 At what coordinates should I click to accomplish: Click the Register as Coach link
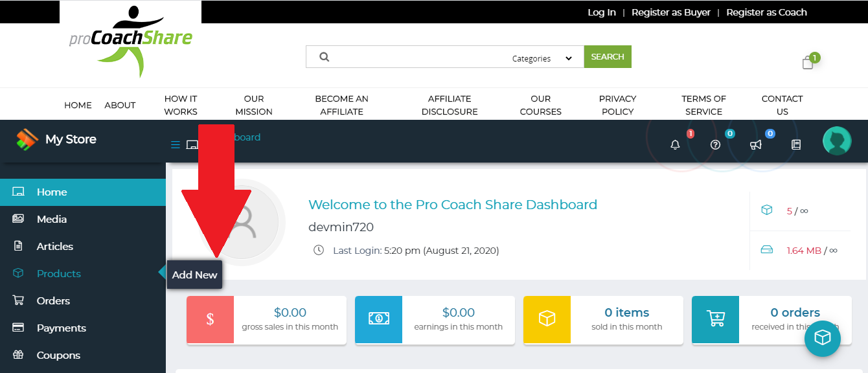pyautogui.click(x=766, y=12)
